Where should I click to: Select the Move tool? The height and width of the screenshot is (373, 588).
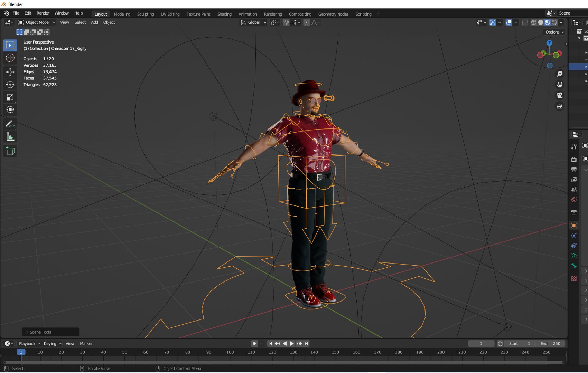(10, 72)
